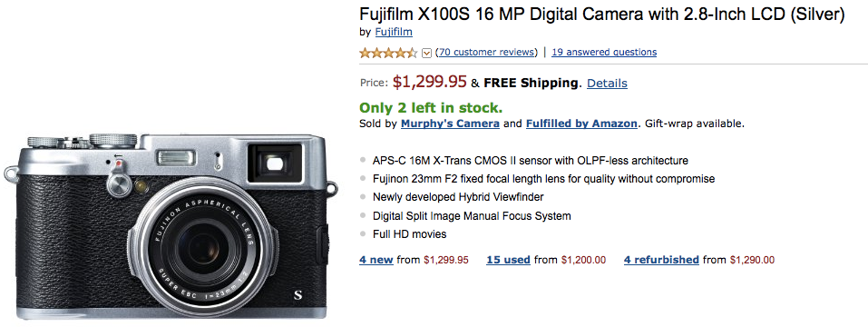
Task: Visit the Murphy's Camera seller page
Action: point(450,124)
